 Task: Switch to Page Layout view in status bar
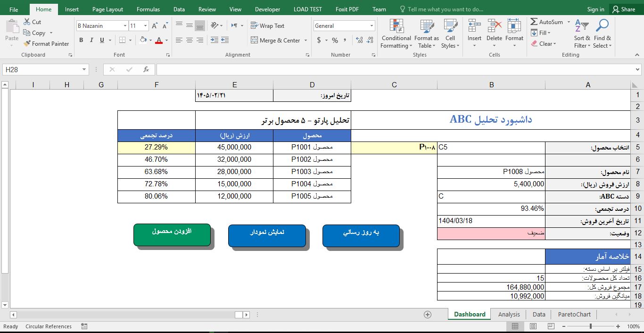(533, 326)
